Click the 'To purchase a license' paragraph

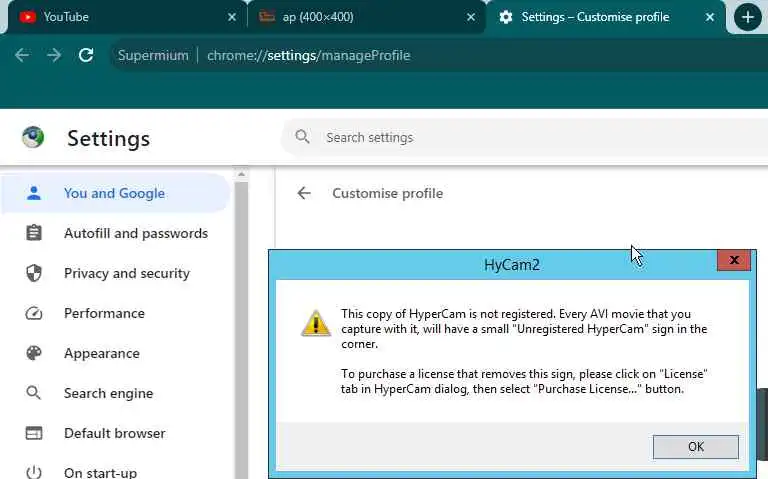pos(524,381)
